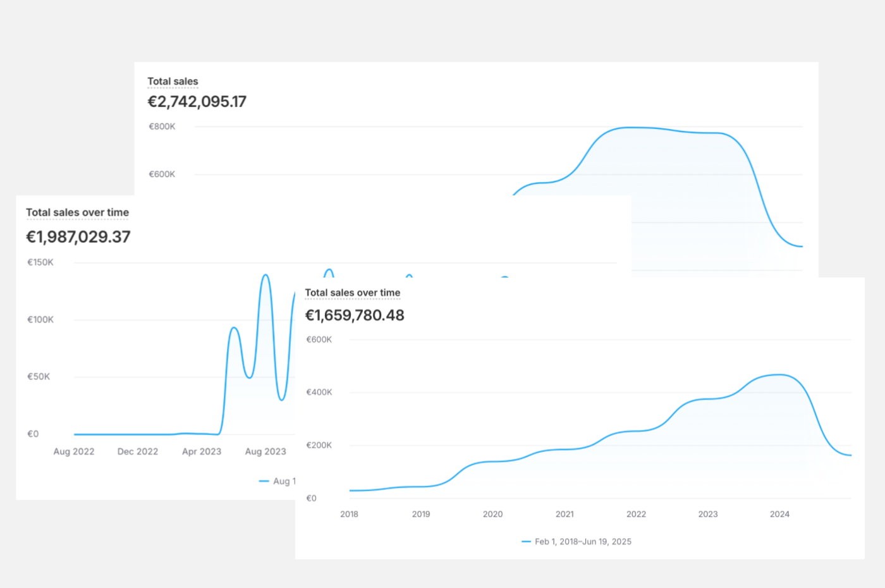Viewport: 885px width, 588px height.
Task: Click the '2024' x-axis label
Action: 779,514
